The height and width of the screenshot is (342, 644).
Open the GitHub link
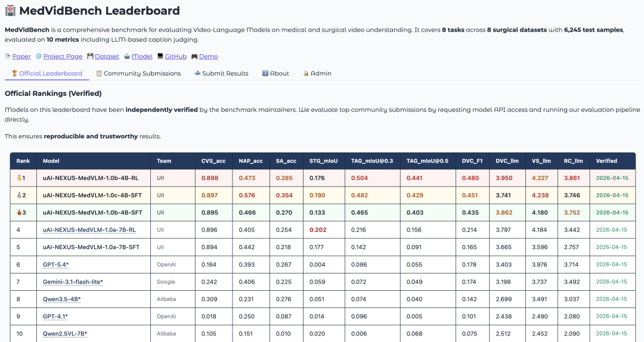pos(175,57)
